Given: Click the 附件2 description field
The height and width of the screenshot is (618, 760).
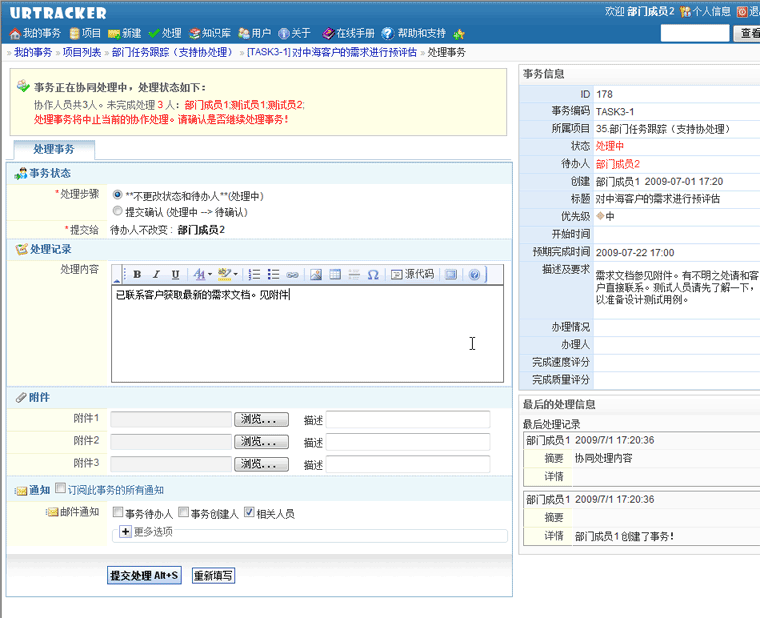Looking at the screenshot, I should pyautogui.click(x=408, y=442).
